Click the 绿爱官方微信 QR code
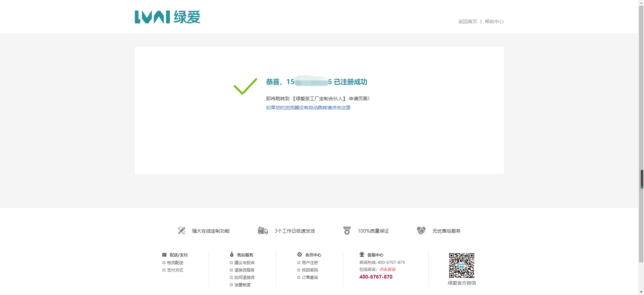 (462, 265)
